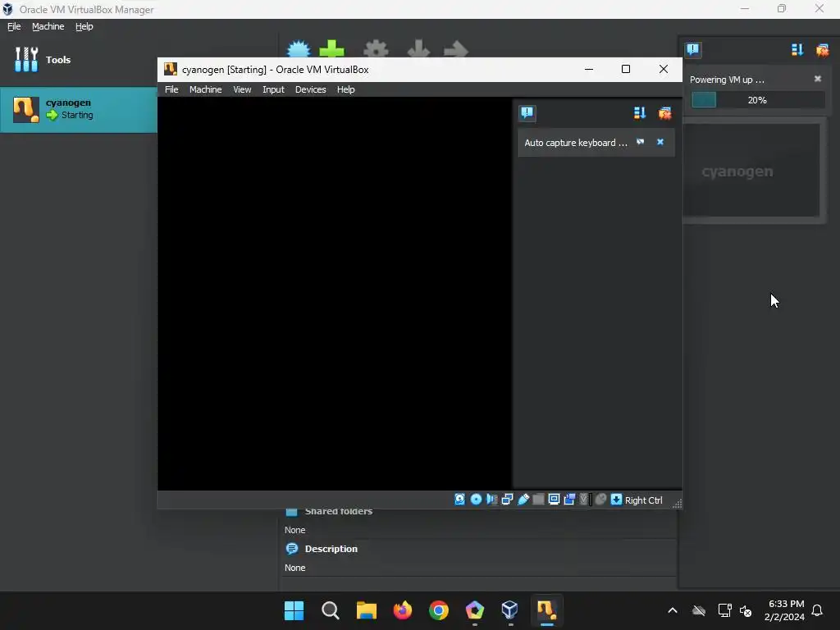
Task: Click the Settings gear toolbar icon
Action: 376,50
